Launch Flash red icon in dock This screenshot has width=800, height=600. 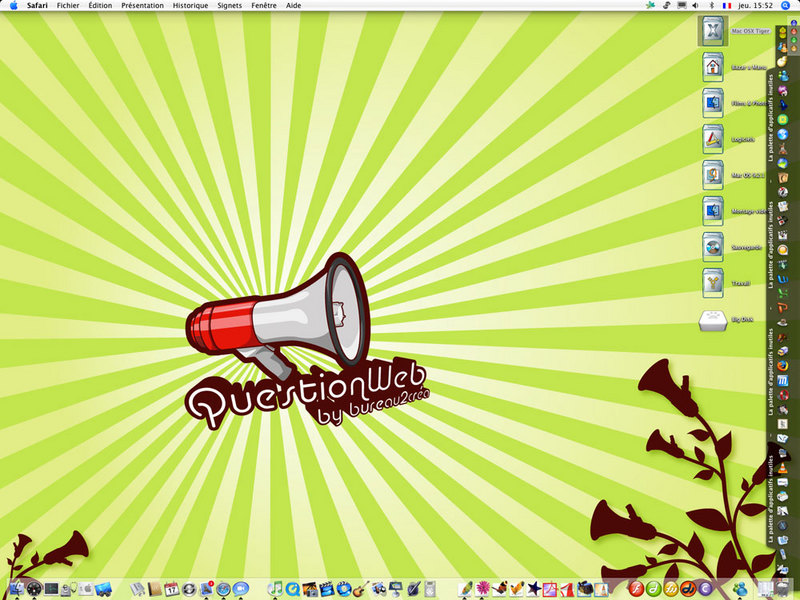tap(636, 589)
